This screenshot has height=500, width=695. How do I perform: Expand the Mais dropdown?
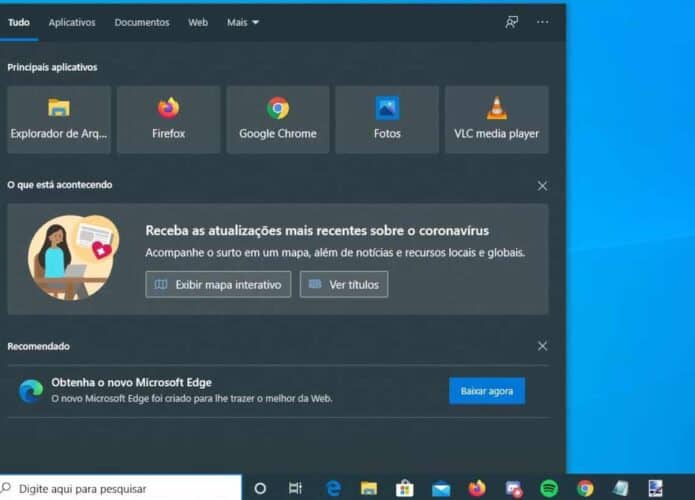pyautogui.click(x=242, y=22)
